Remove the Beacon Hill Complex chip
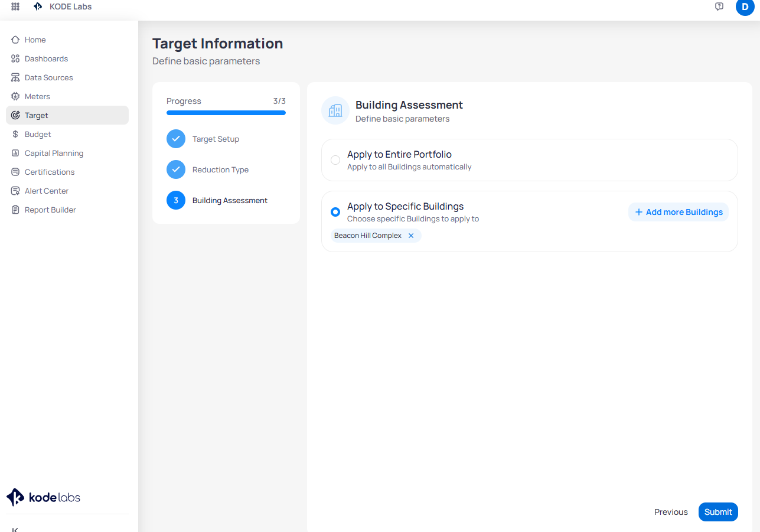The image size is (760, 532). 411,236
